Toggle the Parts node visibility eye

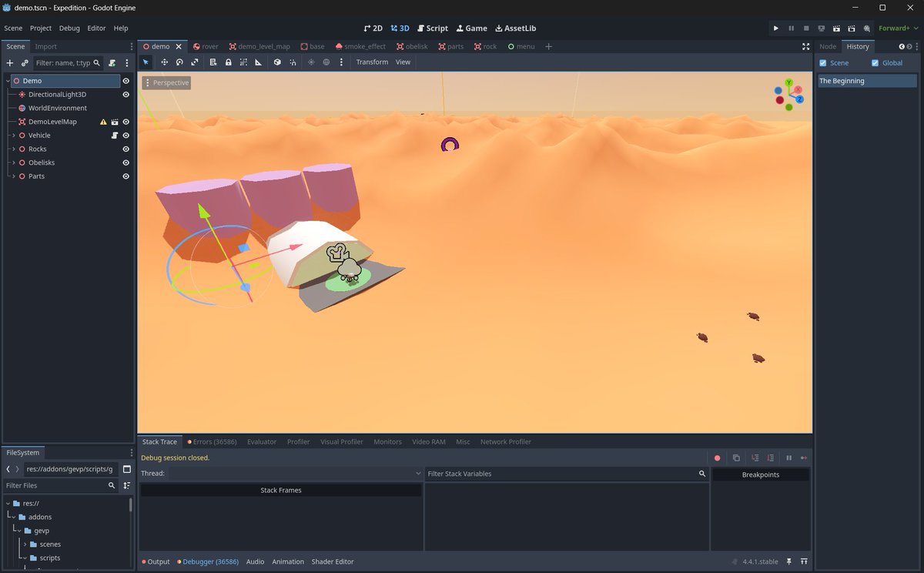126,176
